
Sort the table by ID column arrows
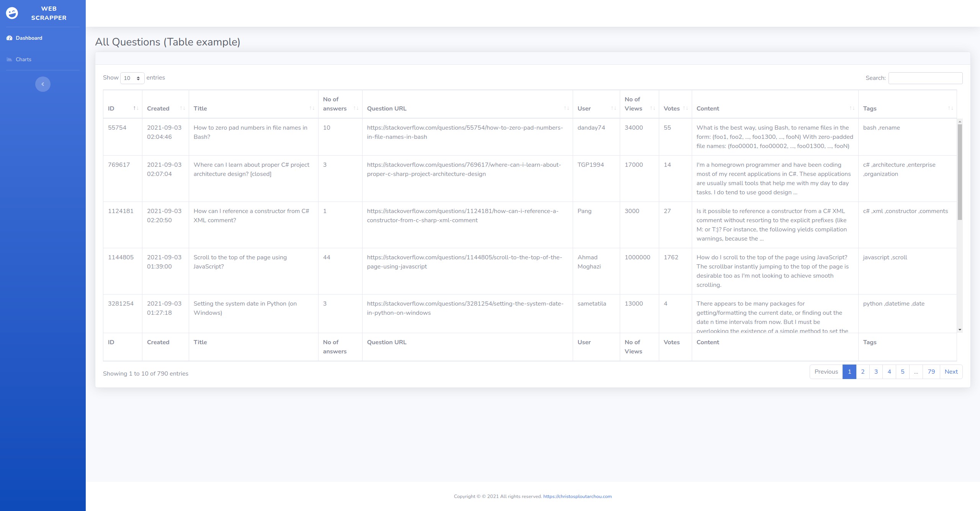(136, 108)
